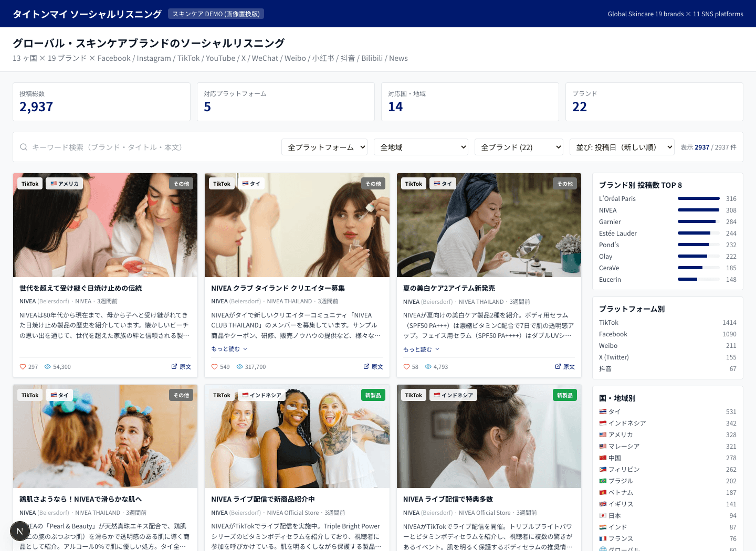Click 投稿総数 2,937 stat card
This screenshot has width=756, height=551.
pos(101,102)
